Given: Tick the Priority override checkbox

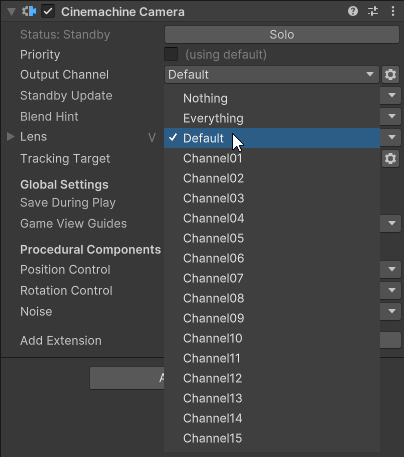Looking at the screenshot, I should (171, 54).
